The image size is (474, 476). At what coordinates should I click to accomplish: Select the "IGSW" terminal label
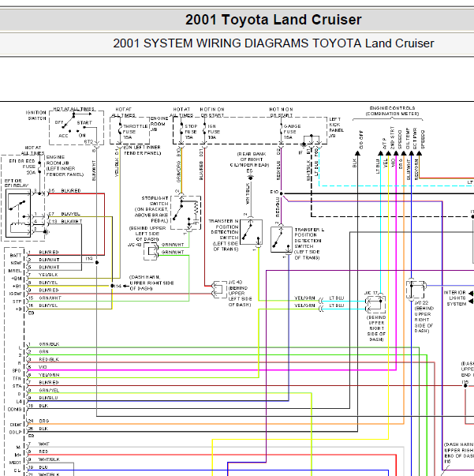tap(15, 294)
